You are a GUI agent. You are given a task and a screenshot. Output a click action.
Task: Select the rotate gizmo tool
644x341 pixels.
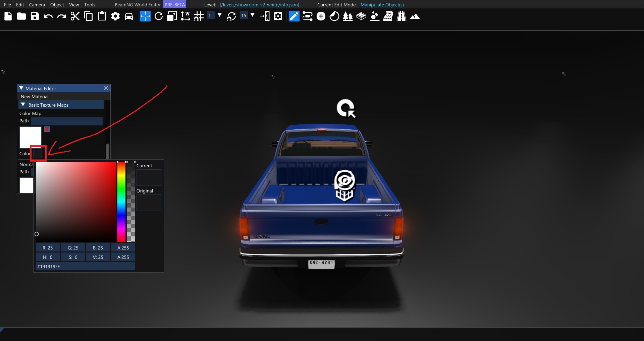tap(159, 16)
